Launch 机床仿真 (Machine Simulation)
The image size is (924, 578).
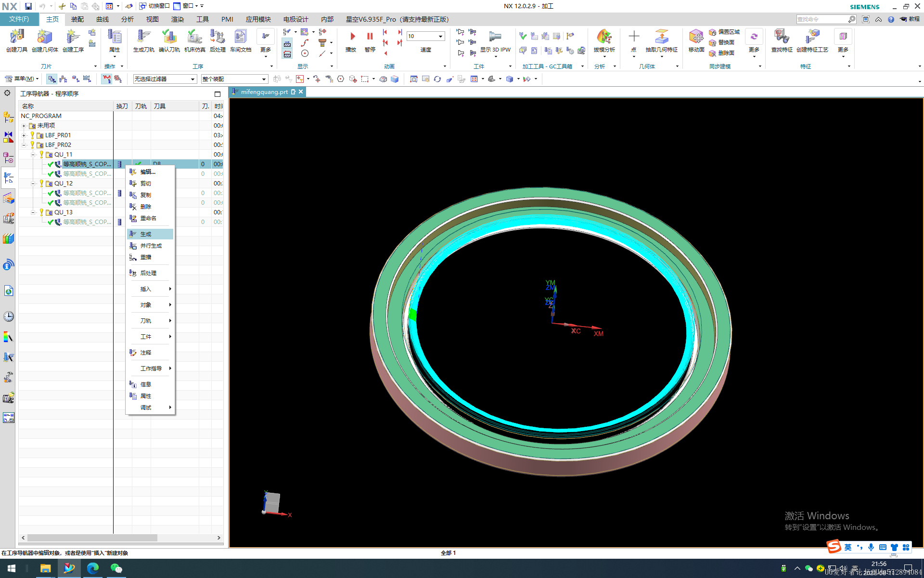click(x=194, y=40)
